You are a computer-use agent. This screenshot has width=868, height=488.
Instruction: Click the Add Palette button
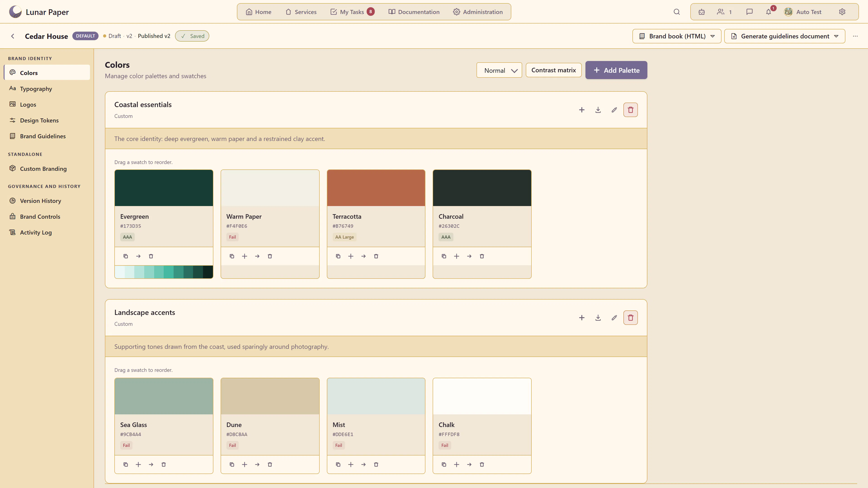[616, 70]
